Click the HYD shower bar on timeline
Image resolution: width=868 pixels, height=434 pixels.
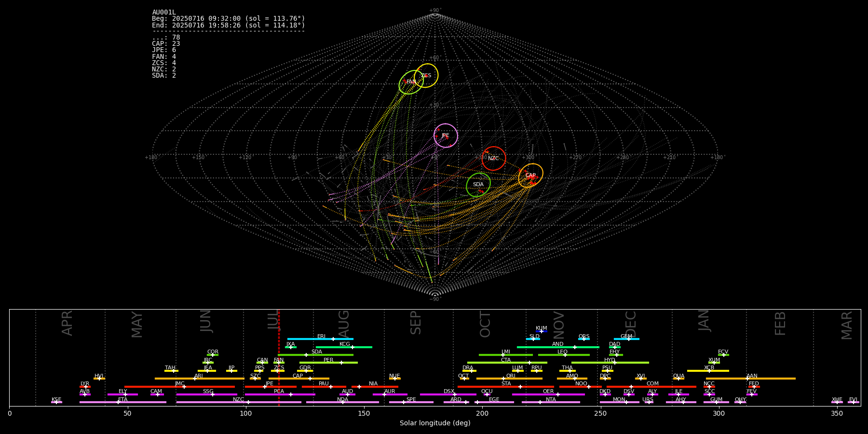point(610,363)
